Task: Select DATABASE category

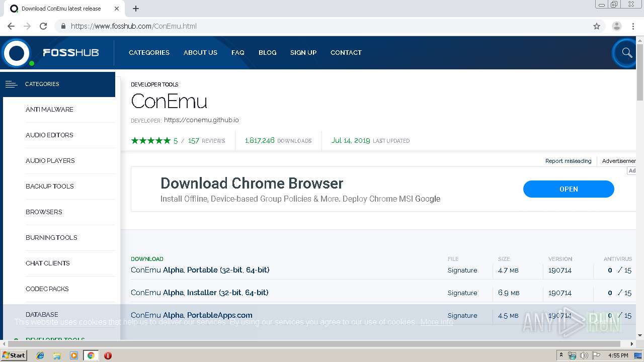Action: (x=42, y=314)
